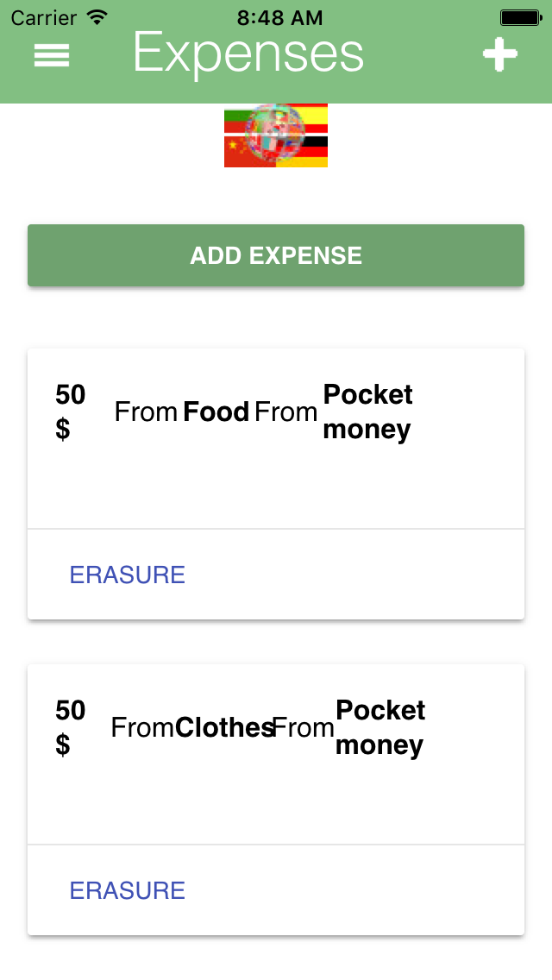Tap the Carrier label in status bar

click(x=46, y=17)
